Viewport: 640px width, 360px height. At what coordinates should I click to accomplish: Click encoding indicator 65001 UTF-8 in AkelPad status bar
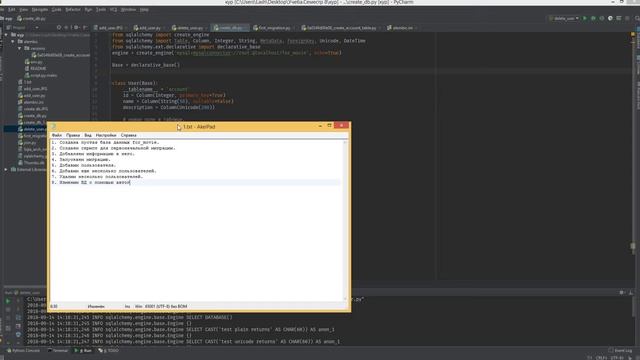(166, 306)
